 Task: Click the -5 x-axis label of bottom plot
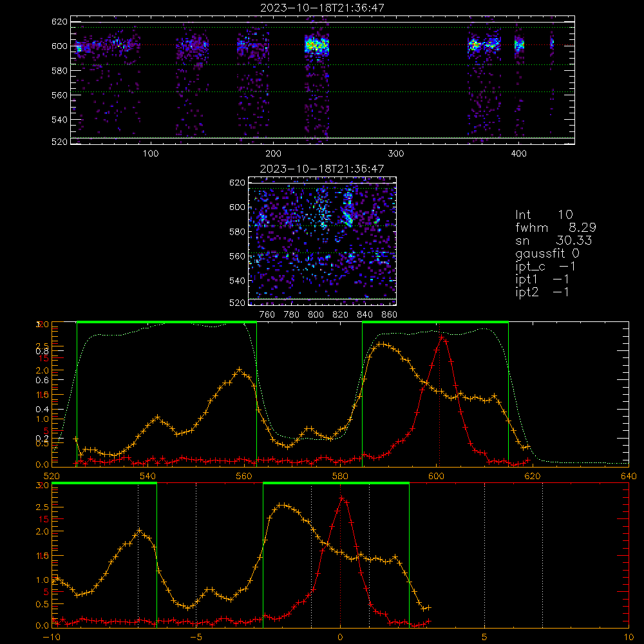pos(196,638)
